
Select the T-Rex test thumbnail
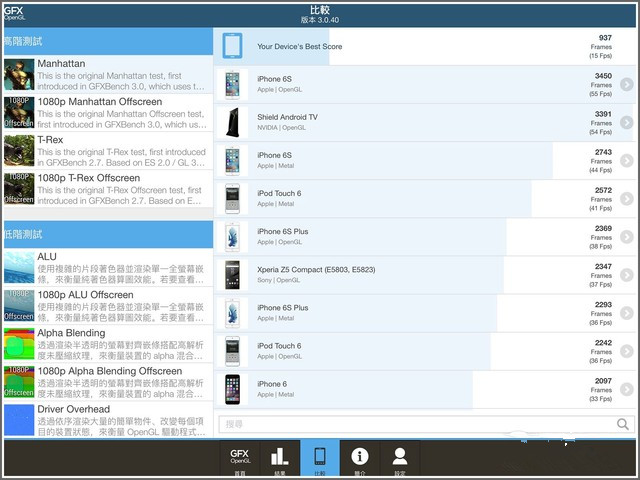pos(19,151)
